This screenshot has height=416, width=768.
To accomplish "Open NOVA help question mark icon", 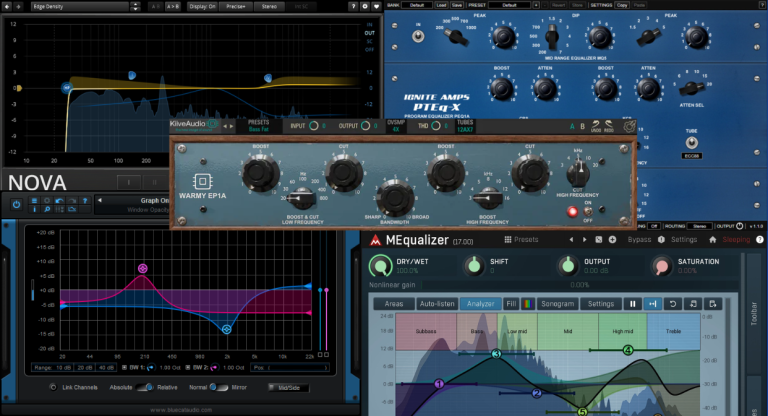I will pyautogui.click(x=354, y=6).
